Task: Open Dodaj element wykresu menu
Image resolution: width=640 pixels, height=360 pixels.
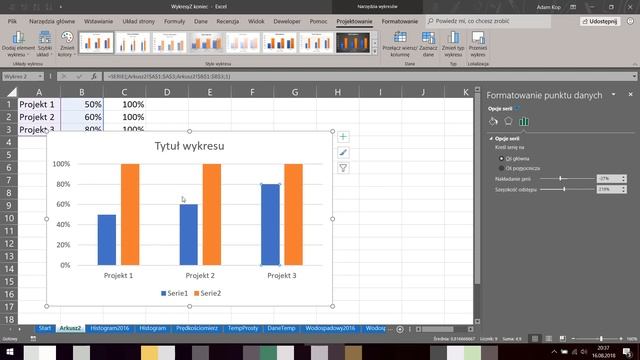Action: [x=18, y=44]
